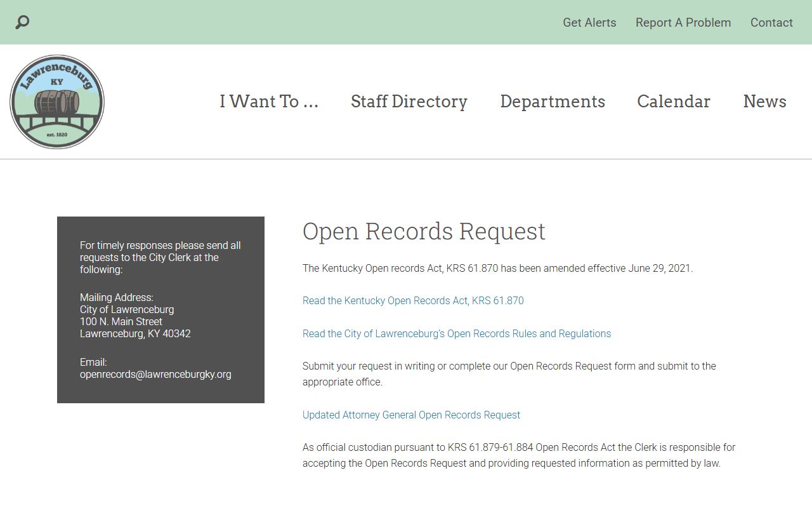
Task: Click the '100 N. Main Street' address line
Action: point(121,321)
